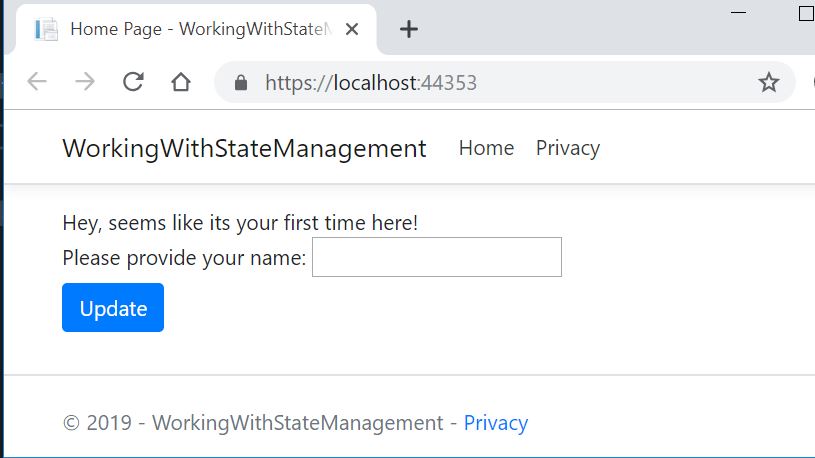This screenshot has height=458, width=815.
Task: Open Privacy from the top navbar
Action: pyautogui.click(x=567, y=148)
